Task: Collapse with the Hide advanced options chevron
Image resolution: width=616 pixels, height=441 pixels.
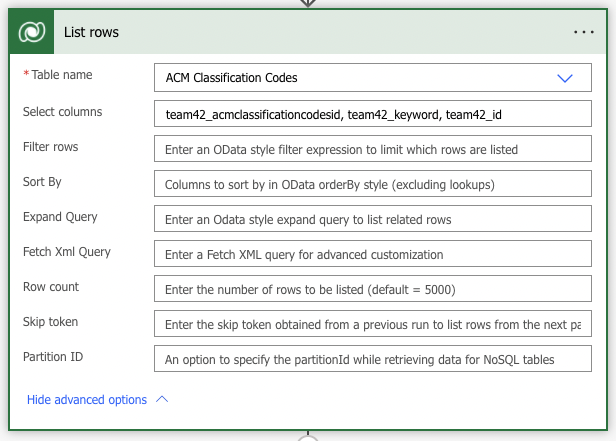Action: [x=162, y=399]
